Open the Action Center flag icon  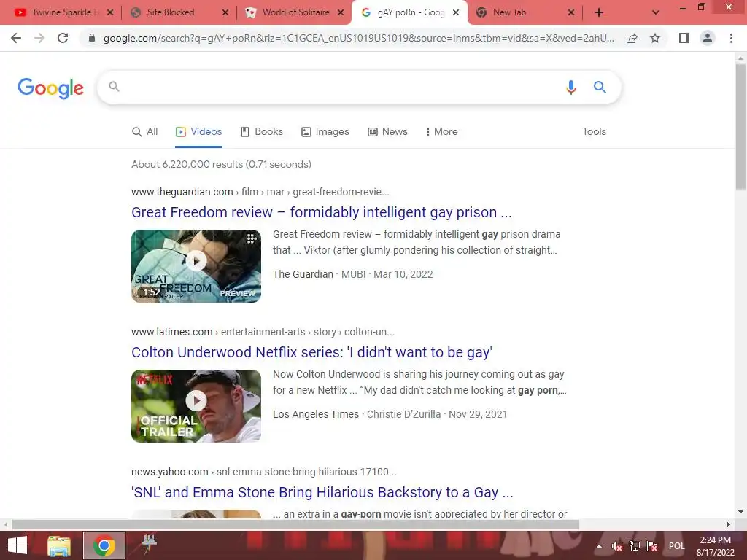tap(652, 546)
